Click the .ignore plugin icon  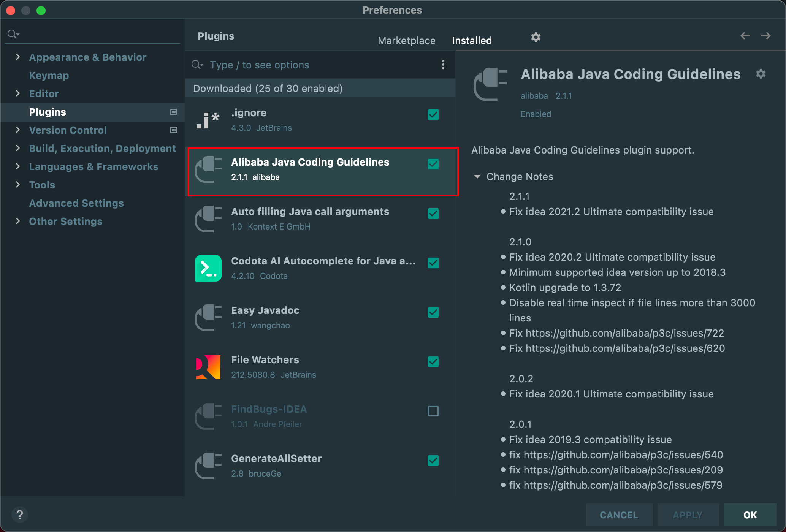point(208,120)
